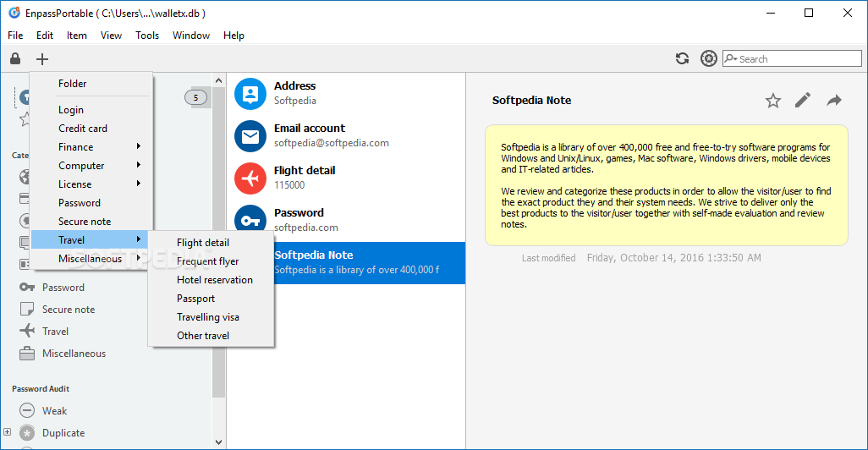Expand Finance submenu arrow
The width and height of the screenshot is (868, 450).
(139, 146)
